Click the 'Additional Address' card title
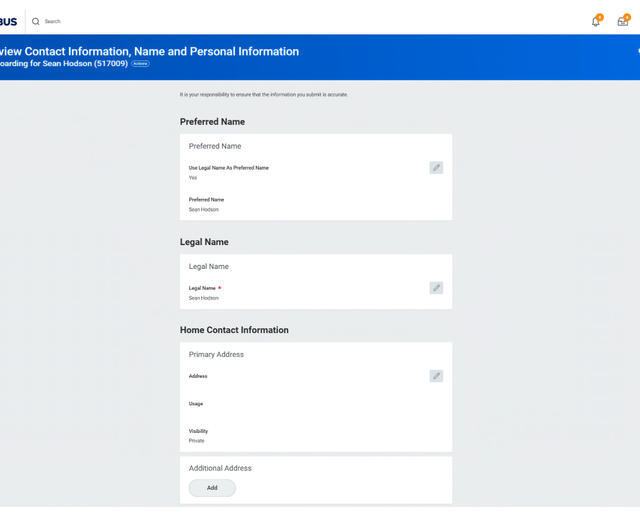640x512 pixels. coord(220,468)
